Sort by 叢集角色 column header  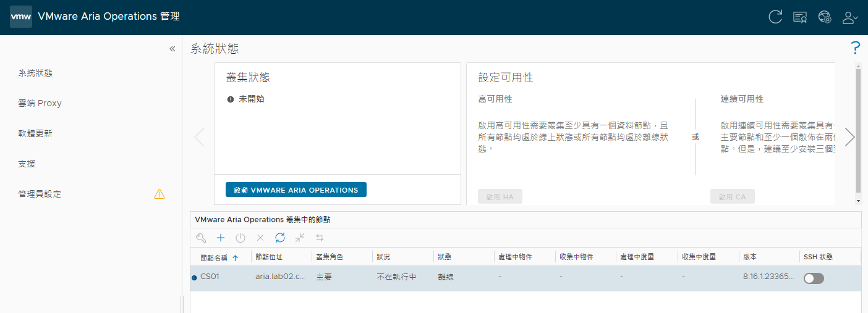coord(330,257)
